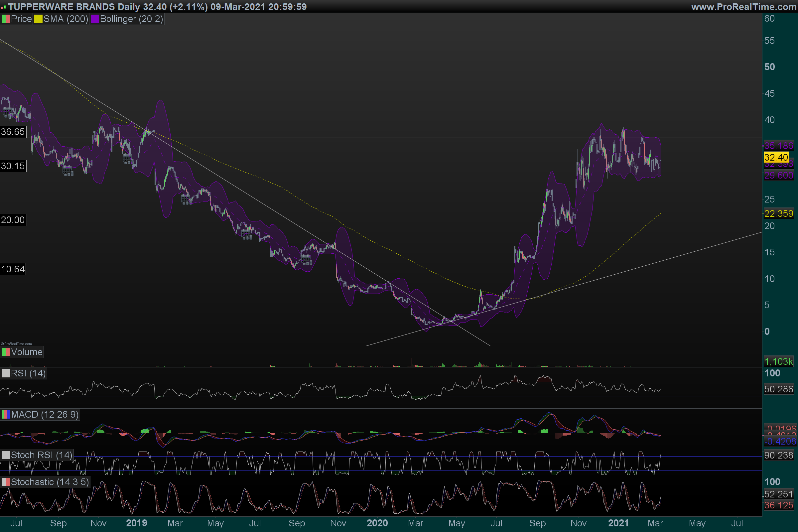Image resolution: width=798 pixels, height=532 pixels.
Task: Click the www.ProRealTime.com link
Action: [743, 7]
